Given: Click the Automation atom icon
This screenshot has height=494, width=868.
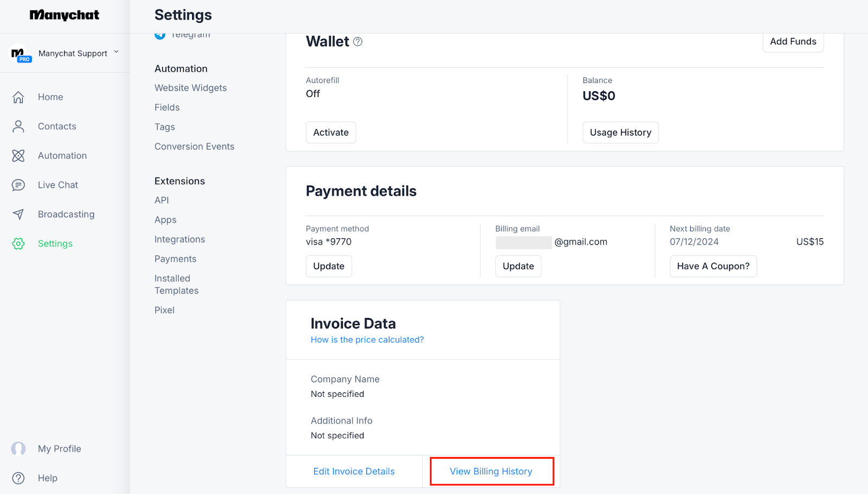Looking at the screenshot, I should point(18,156).
